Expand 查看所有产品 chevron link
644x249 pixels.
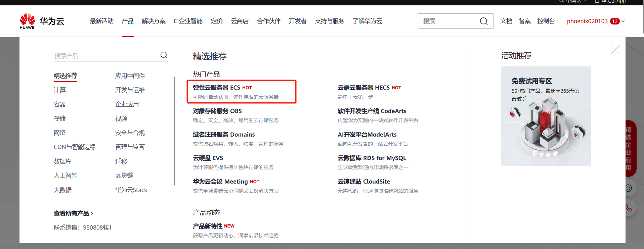point(73,213)
